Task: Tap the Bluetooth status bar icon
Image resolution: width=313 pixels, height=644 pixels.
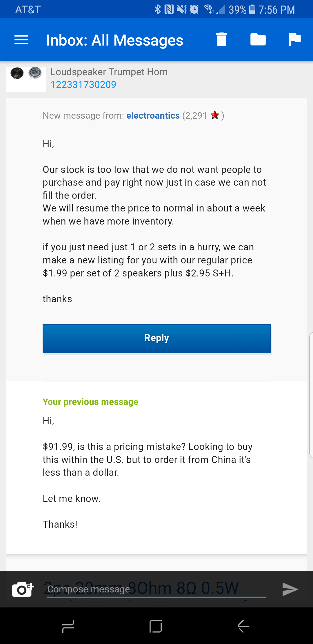Action: 157,9
